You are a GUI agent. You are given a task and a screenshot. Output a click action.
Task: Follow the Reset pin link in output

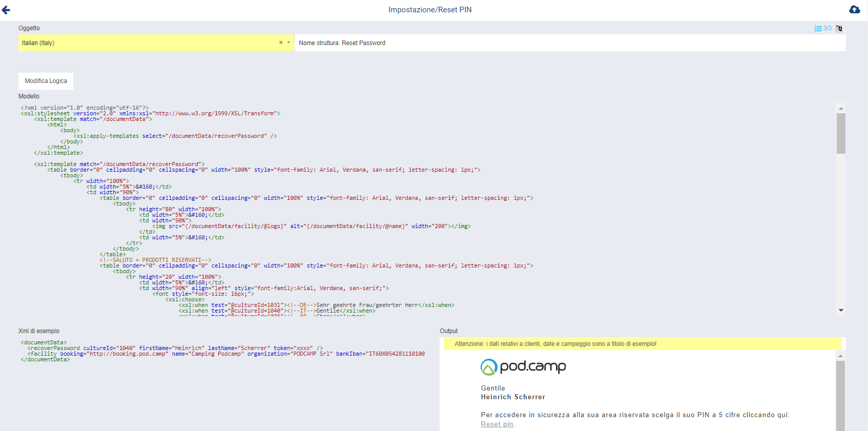[x=497, y=424]
